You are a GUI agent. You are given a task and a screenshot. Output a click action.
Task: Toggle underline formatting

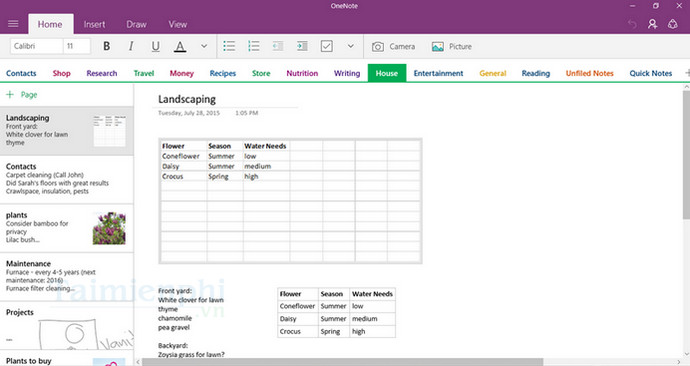pos(155,46)
